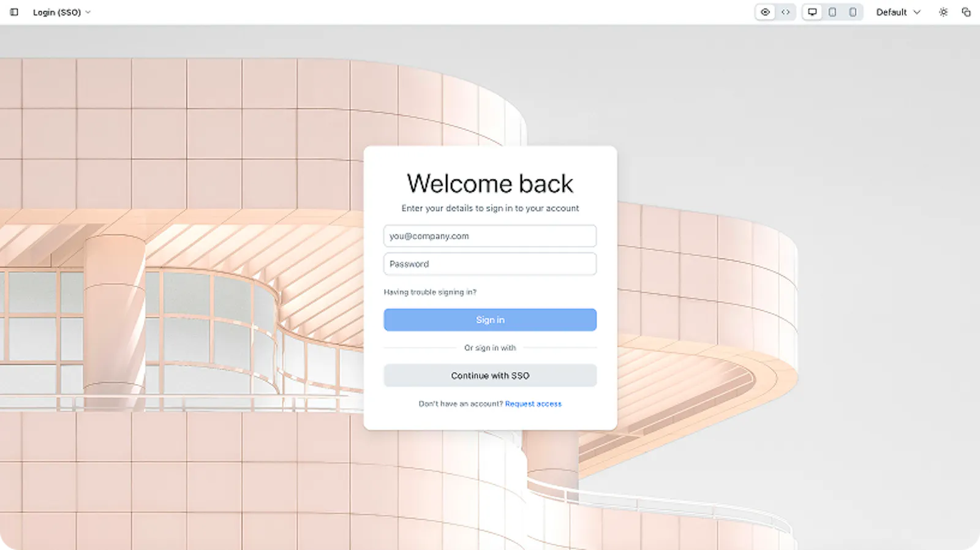The width and height of the screenshot is (980, 550).
Task: Click the 'Welcome back' heading
Action: tap(490, 184)
